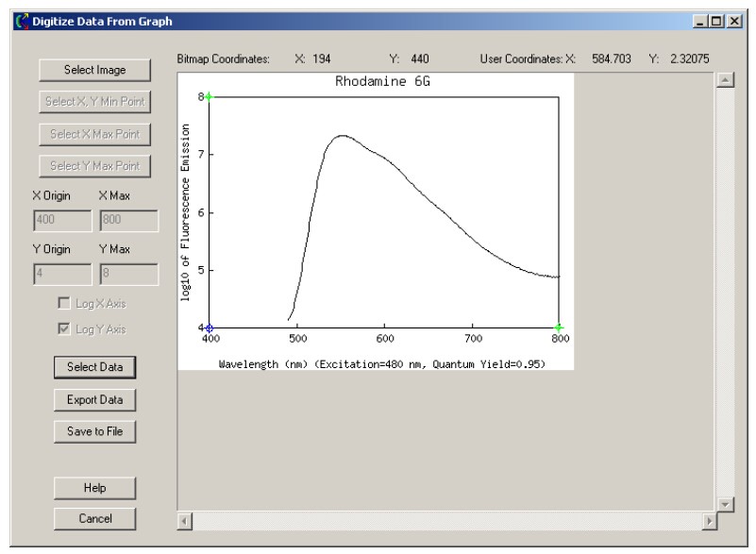Screen dimensions: 756x554
Task: Click the 6 tick label on y-axis
Action: tap(201, 212)
